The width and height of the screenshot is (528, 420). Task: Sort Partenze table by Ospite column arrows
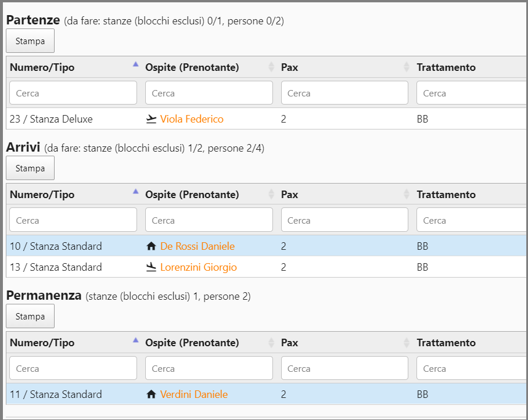click(x=271, y=67)
